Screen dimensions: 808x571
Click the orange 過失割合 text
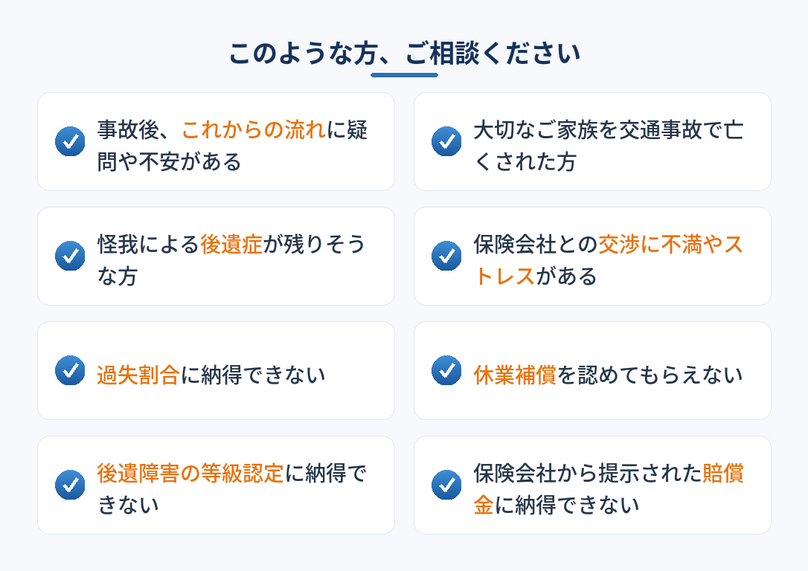pos(138,375)
